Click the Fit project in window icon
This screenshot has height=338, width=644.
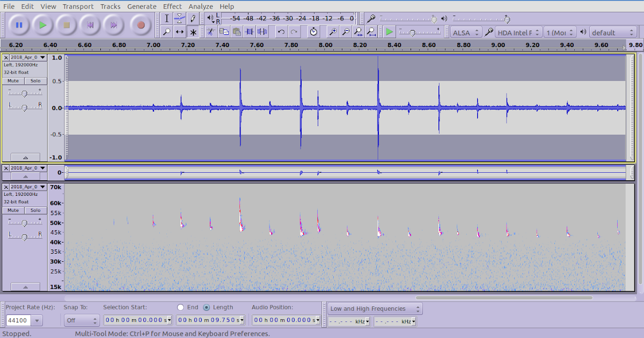coord(370,32)
